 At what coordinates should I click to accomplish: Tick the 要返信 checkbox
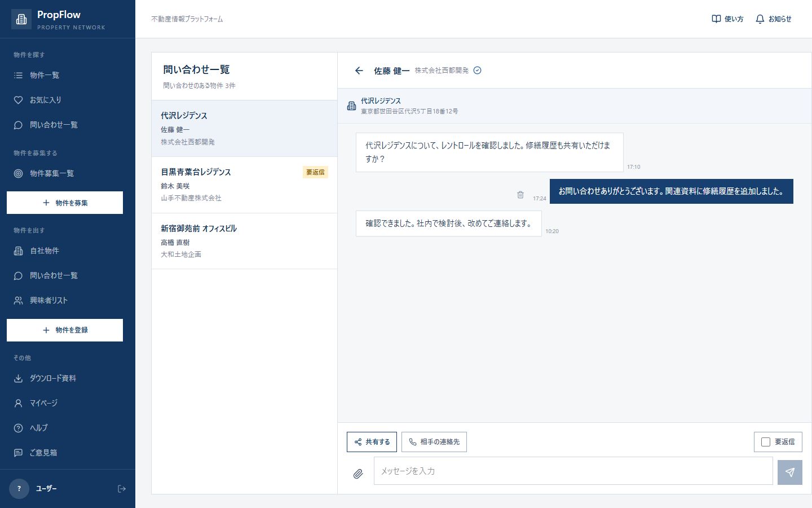766,442
